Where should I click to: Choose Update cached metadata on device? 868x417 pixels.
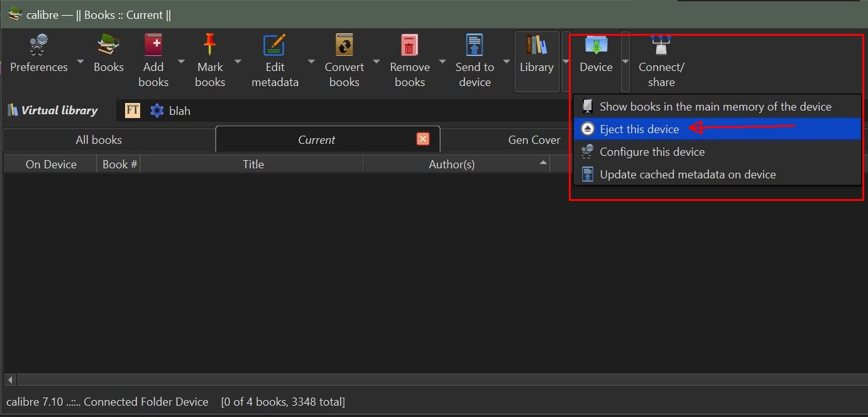pyautogui.click(x=717, y=175)
